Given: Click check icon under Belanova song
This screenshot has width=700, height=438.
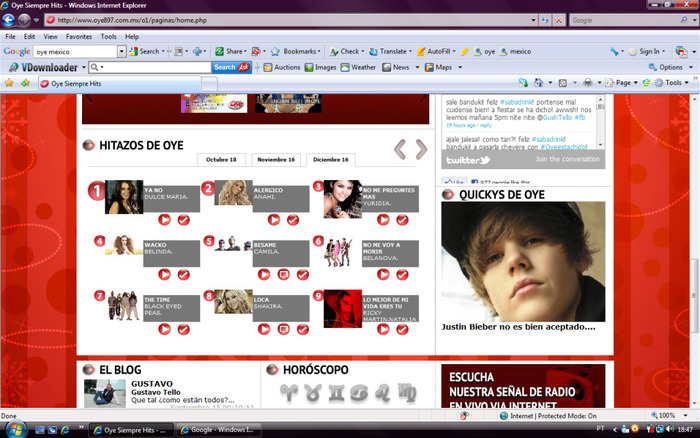Looking at the screenshot, I should [402, 275].
